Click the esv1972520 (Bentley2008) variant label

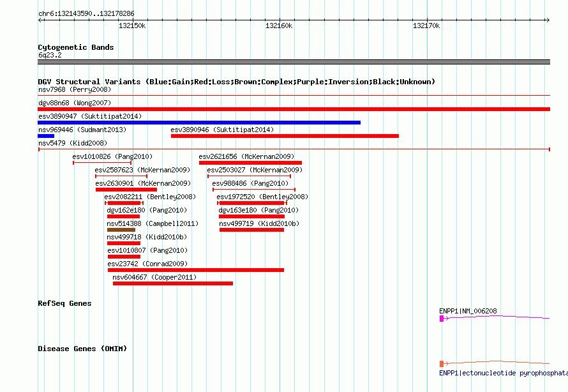point(262,197)
